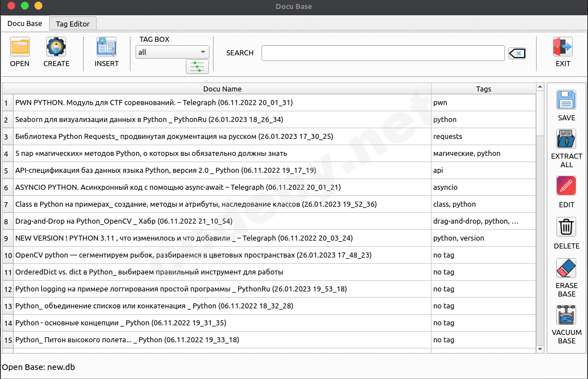Screen dimensions: 588x379
Task: Click the Tags column header
Action: 483,89
